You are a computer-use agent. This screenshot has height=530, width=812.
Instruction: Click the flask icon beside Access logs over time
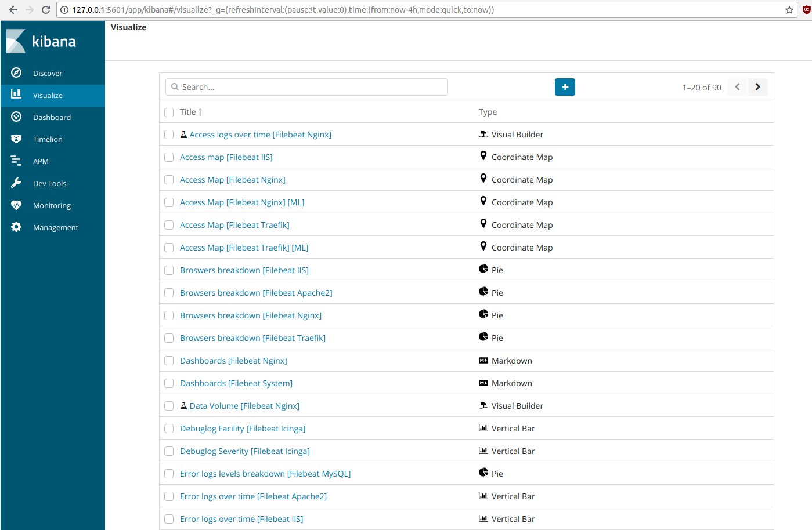click(183, 135)
